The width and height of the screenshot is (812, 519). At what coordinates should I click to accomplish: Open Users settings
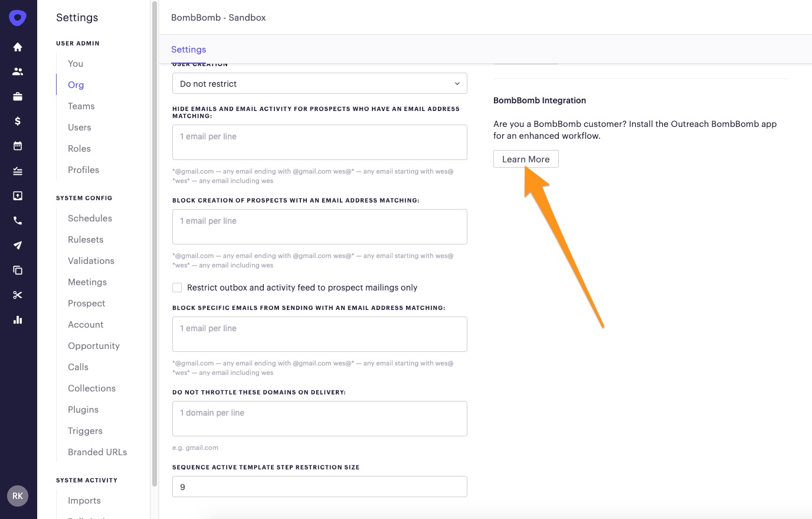(79, 128)
